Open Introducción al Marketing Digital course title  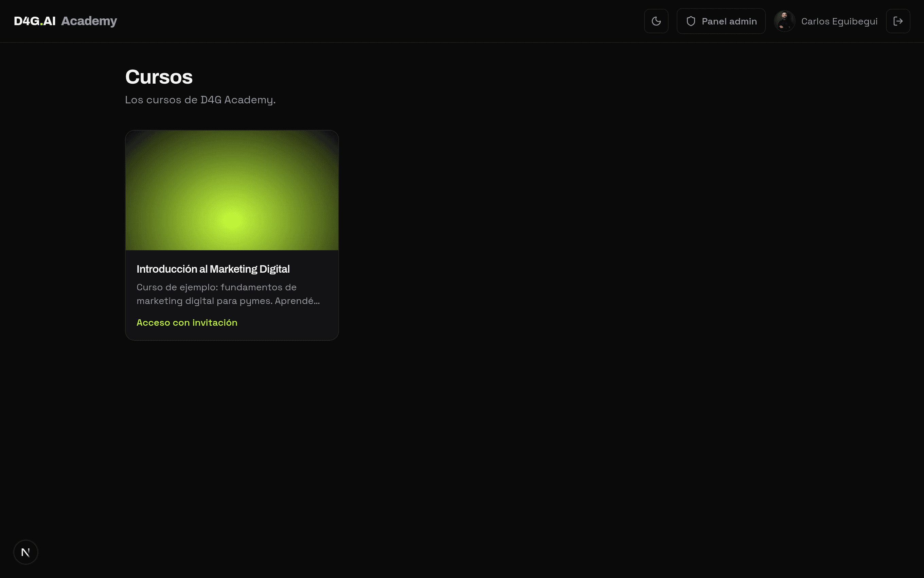tap(213, 269)
